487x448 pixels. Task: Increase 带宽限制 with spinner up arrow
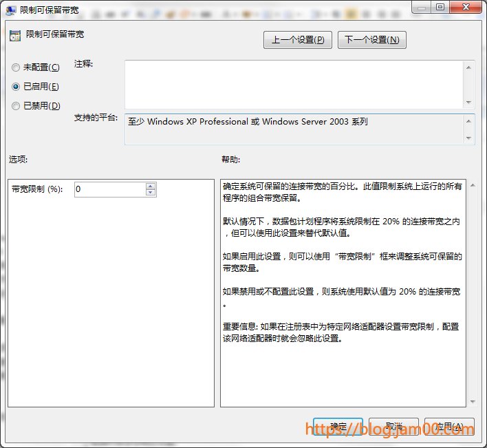point(151,186)
